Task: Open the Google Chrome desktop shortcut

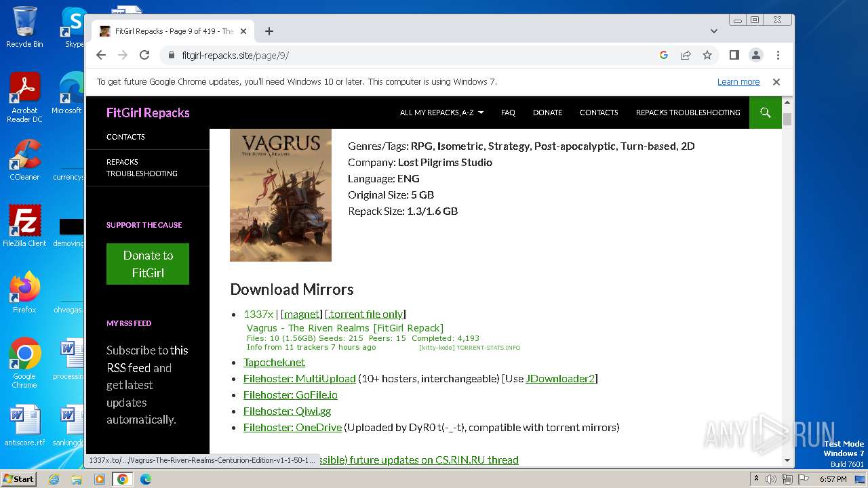Action: pyautogui.click(x=24, y=363)
